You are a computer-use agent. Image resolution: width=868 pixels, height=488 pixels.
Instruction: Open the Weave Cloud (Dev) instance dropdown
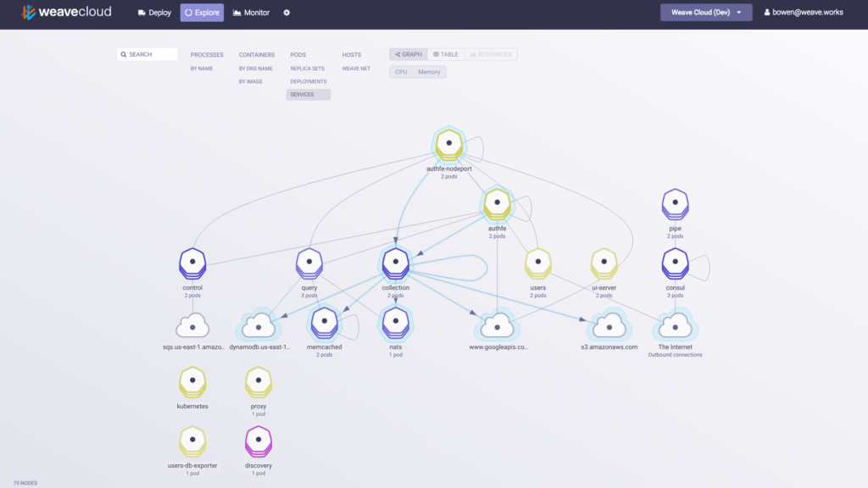(706, 12)
